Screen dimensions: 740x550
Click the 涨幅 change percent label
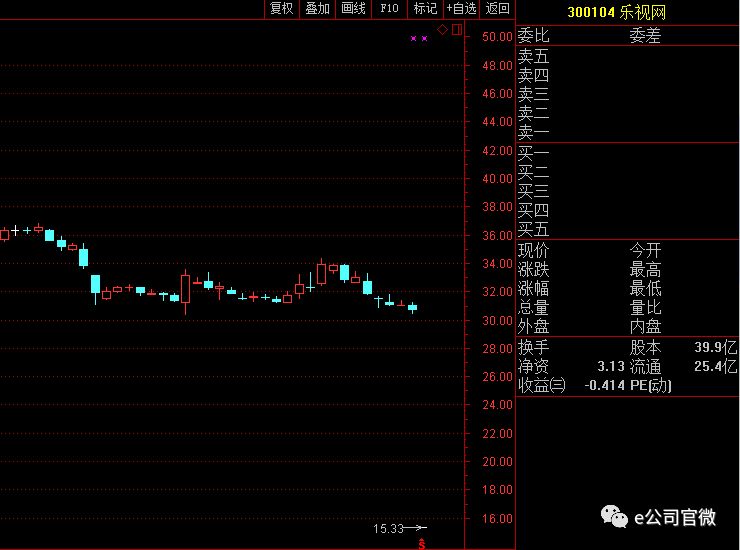533,288
